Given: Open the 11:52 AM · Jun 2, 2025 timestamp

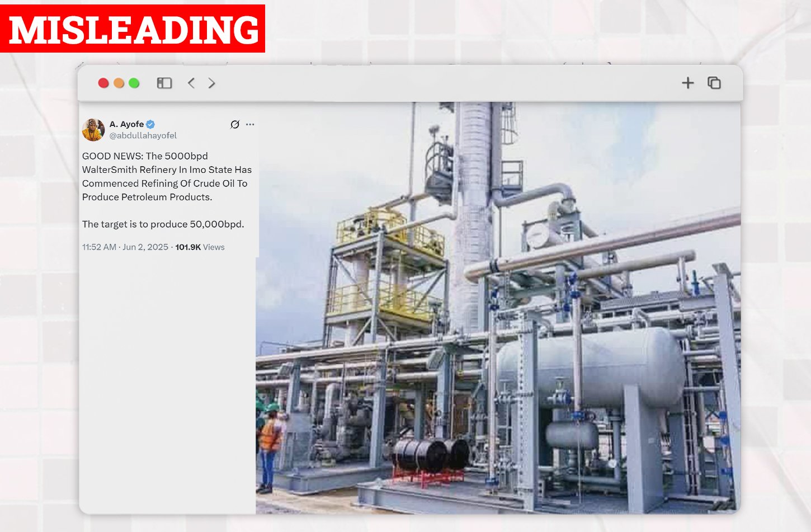Looking at the screenshot, I should (x=125, y=247).
